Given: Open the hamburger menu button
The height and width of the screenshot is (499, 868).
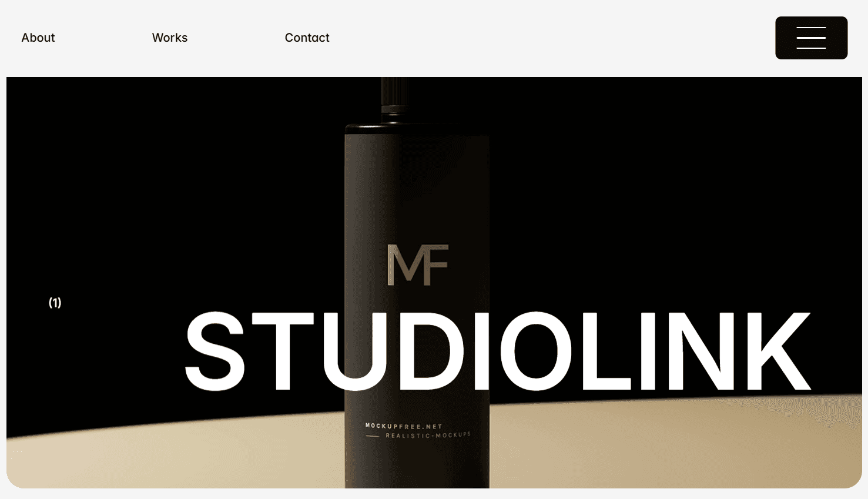Looking at the screenshot, I should 811,38.
